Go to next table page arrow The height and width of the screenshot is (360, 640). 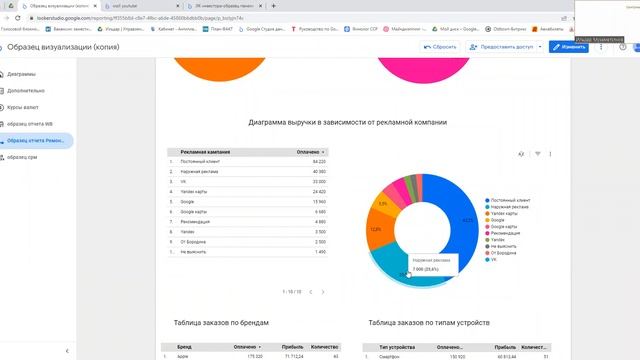323,292
